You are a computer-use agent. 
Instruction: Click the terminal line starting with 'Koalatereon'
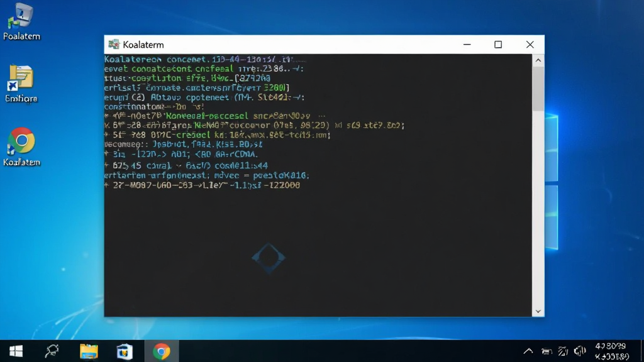pyautogui.click(x=204, y=60)
